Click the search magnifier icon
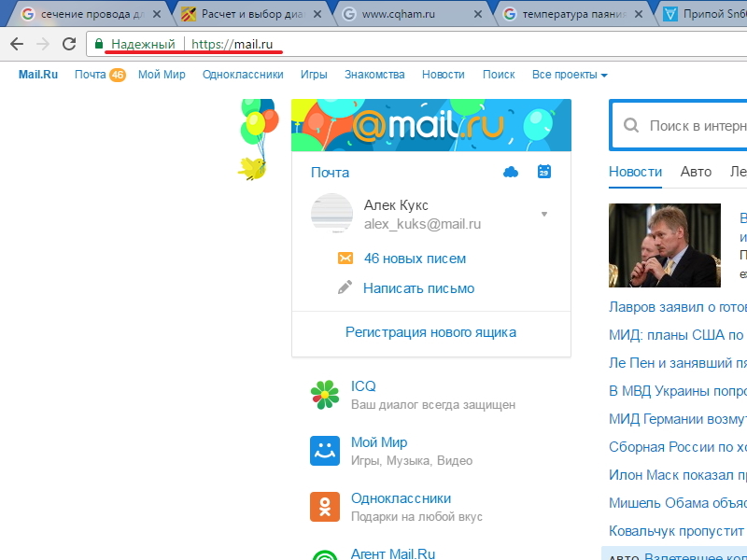The image size is (747, 560). [x=631, y=126]
